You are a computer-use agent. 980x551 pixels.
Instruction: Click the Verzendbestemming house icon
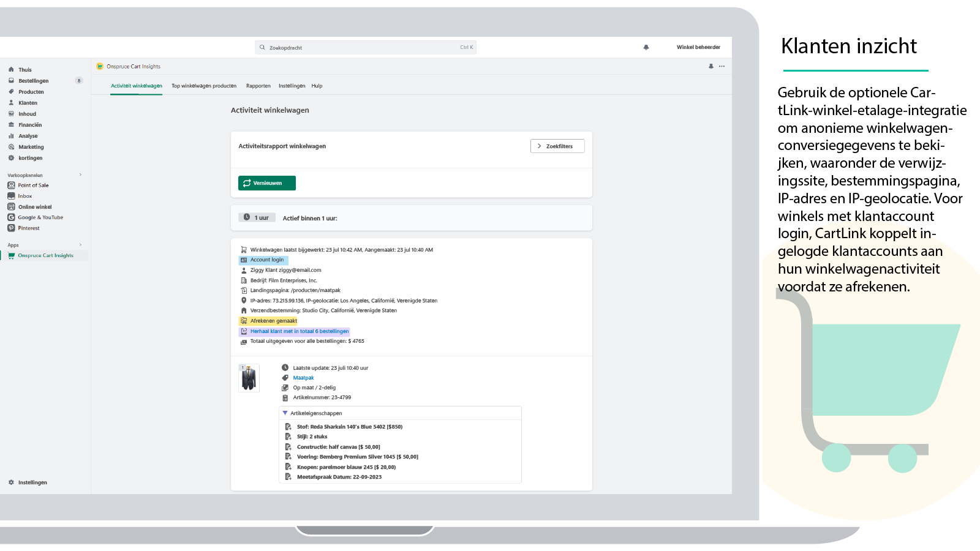[x=244, y=310]
